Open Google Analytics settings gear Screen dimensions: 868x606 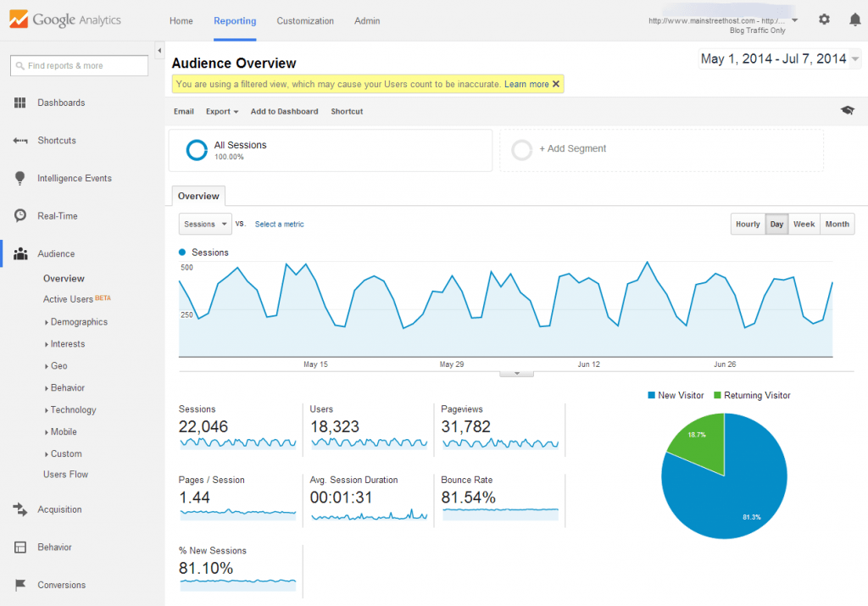coord(823,19)
